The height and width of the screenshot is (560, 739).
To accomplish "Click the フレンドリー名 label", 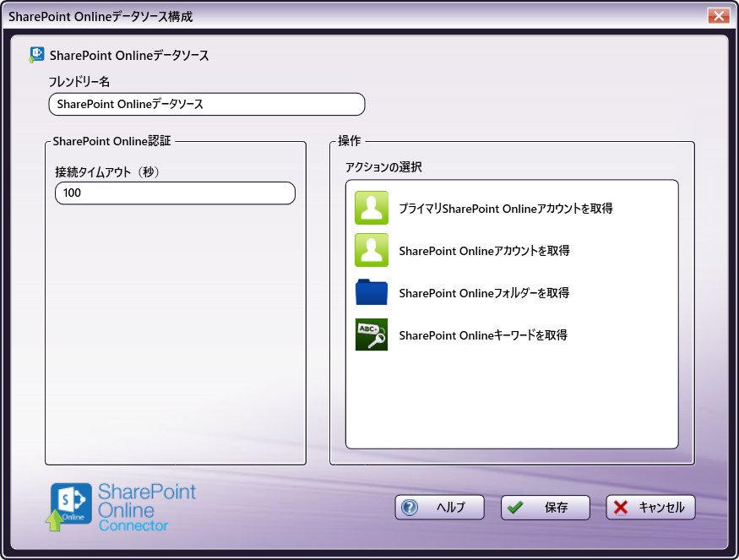I will coord(79,82).
